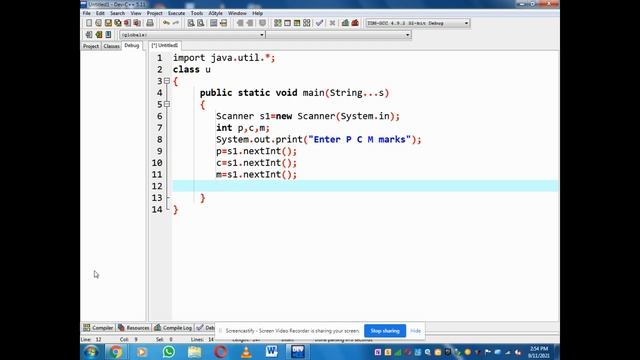Click the Delete Profiling Information icon
The height and width of the screenshot is (360, 640).
(355, 23)
